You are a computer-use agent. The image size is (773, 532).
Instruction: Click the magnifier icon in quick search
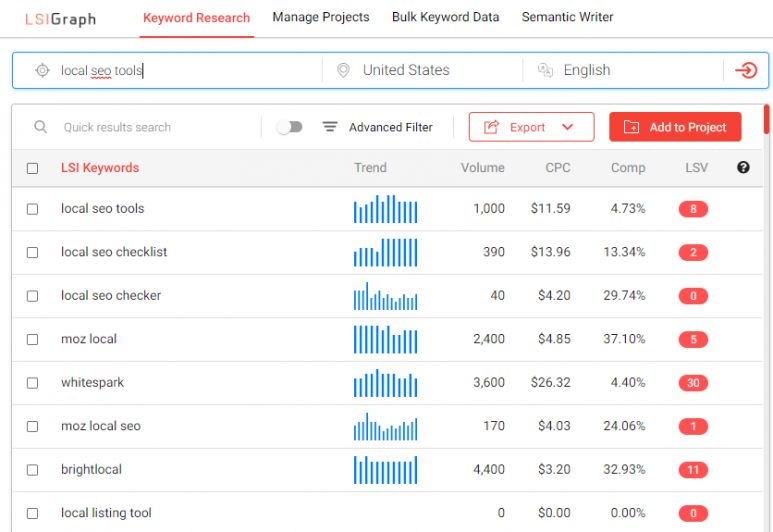[x=40, y=127]
